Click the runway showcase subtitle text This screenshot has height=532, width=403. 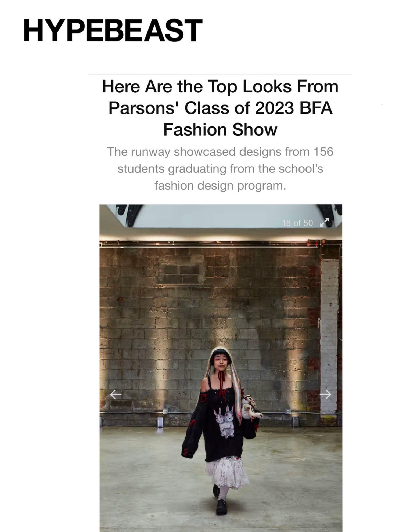point(220,169)
